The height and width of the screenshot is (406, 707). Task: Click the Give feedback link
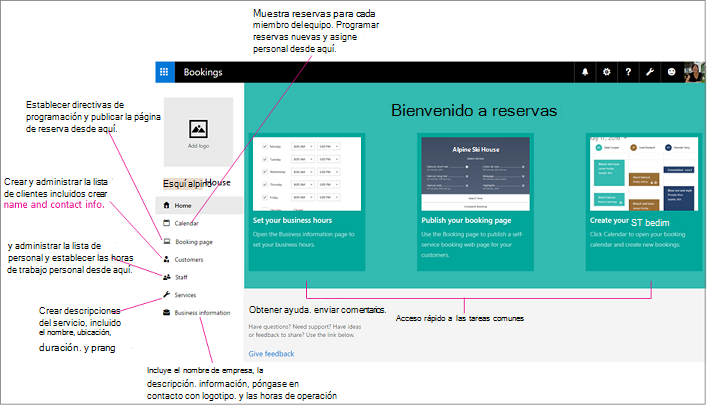[271, 354]
